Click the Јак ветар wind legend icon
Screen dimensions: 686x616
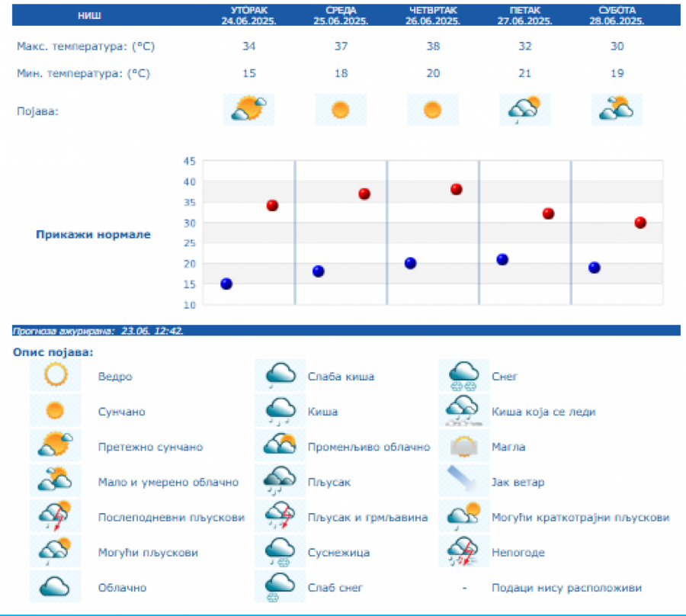point(463,482)
